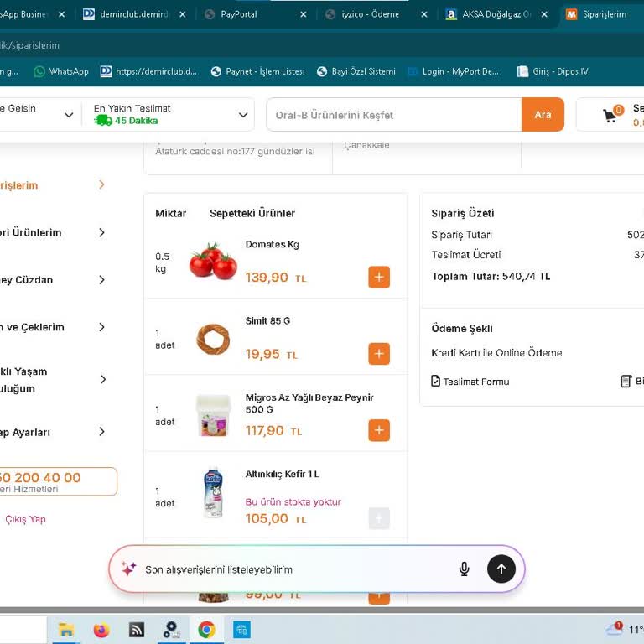The height and width of the screenshot is (644, 644).
Task: Open the Beyaz Peynir product image
Action: [213, 415]
